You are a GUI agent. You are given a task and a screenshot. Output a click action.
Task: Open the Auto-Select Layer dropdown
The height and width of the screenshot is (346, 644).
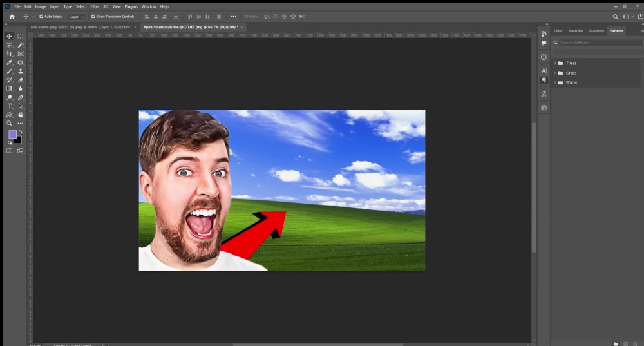point(77,17)
